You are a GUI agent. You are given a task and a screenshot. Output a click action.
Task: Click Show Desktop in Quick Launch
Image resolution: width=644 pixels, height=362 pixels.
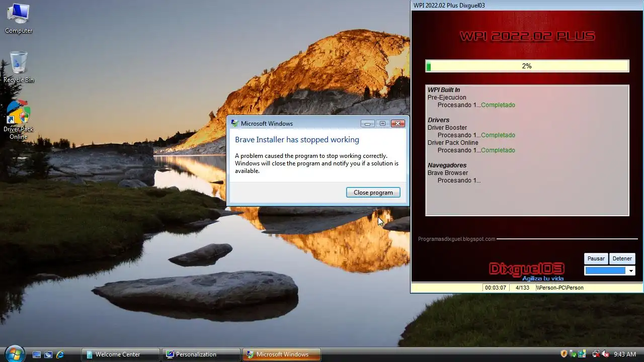[x=37, y=354]
